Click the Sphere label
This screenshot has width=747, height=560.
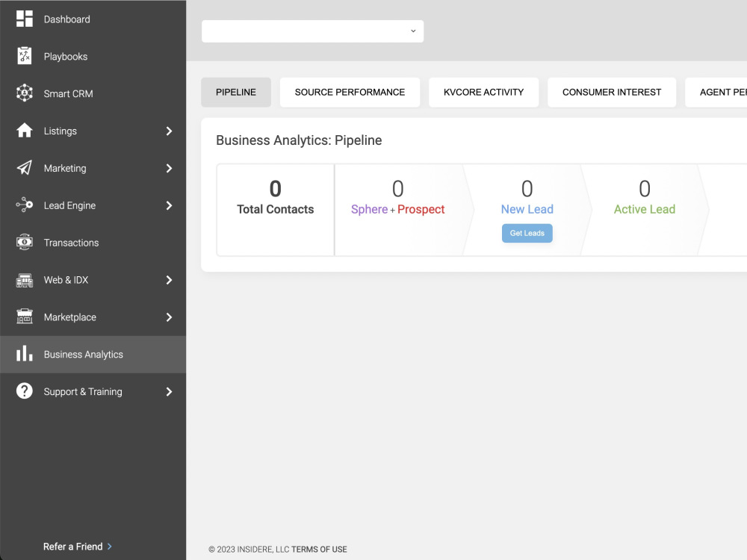point(369,209)
